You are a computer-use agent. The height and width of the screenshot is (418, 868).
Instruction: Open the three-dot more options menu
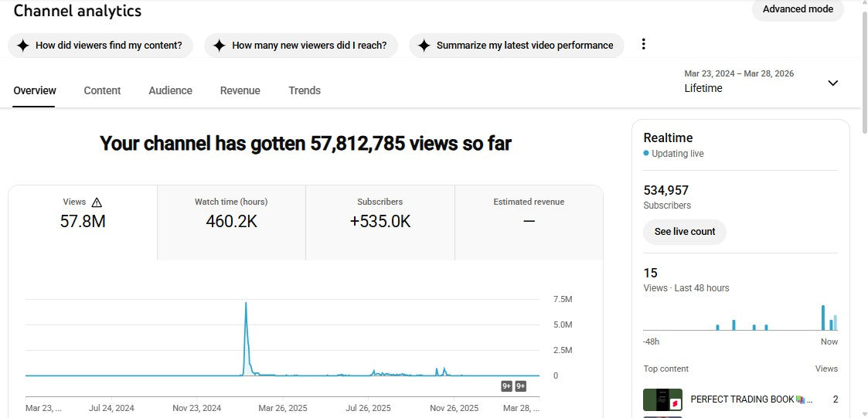tap(643, 45)
